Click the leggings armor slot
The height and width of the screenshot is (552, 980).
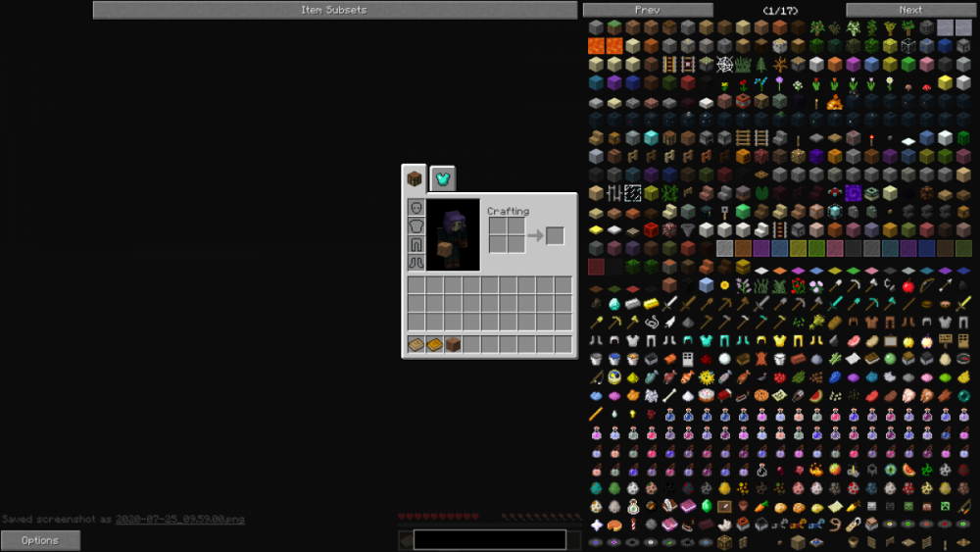(416, 244)
